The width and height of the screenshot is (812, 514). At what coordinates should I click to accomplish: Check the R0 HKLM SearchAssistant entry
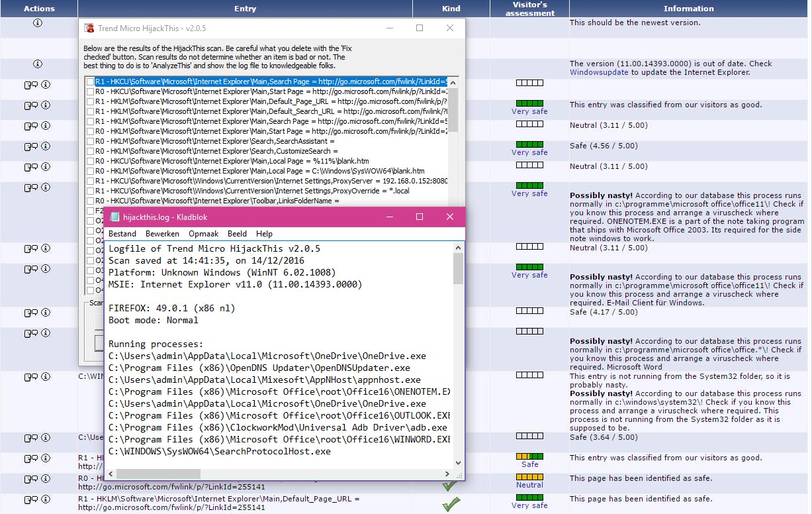90,141
